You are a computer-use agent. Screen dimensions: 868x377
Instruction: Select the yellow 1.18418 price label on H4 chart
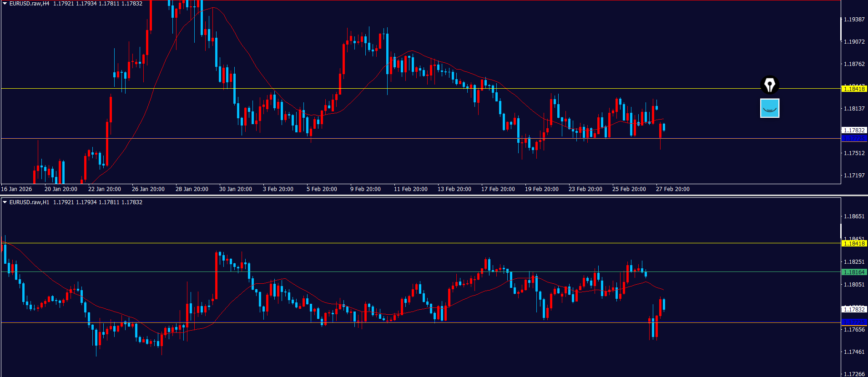854,89
